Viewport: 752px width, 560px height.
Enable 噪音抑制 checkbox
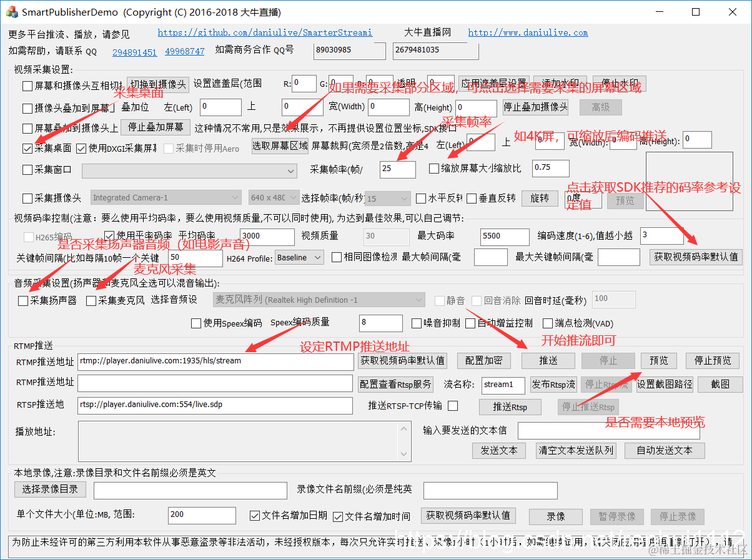click(x=417, y=323)
